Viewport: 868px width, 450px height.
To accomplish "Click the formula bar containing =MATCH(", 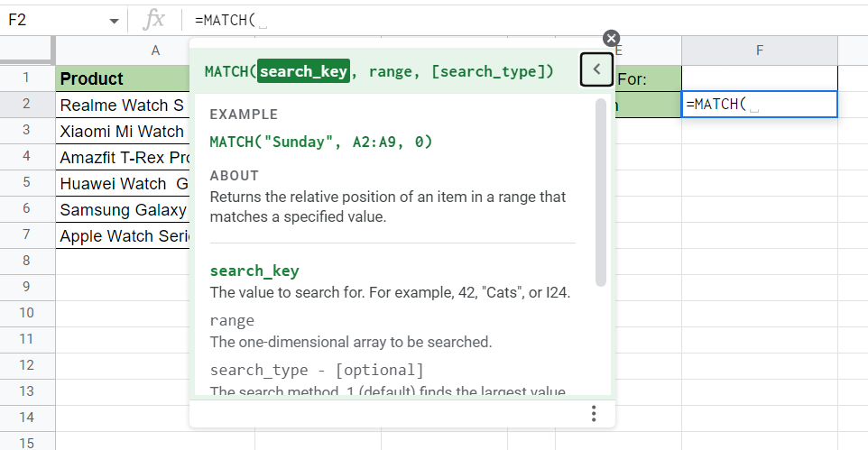I will point(526,21).
